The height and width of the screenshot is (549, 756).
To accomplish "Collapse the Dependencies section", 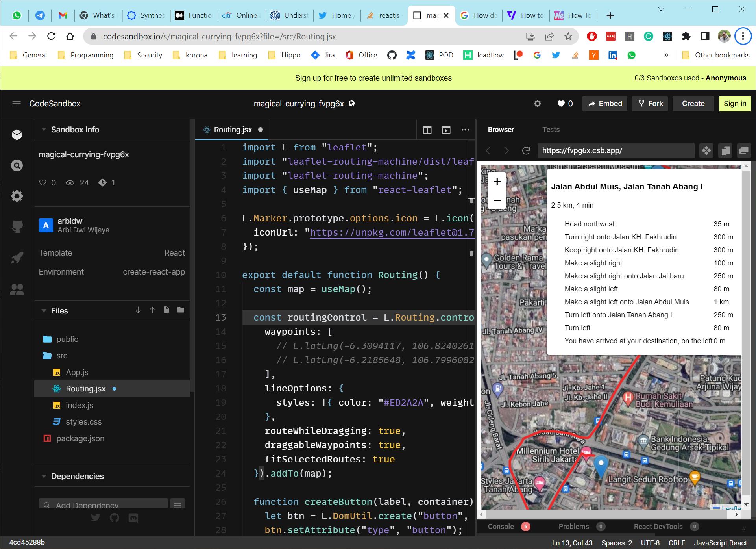I will click(x=44, y=476).
